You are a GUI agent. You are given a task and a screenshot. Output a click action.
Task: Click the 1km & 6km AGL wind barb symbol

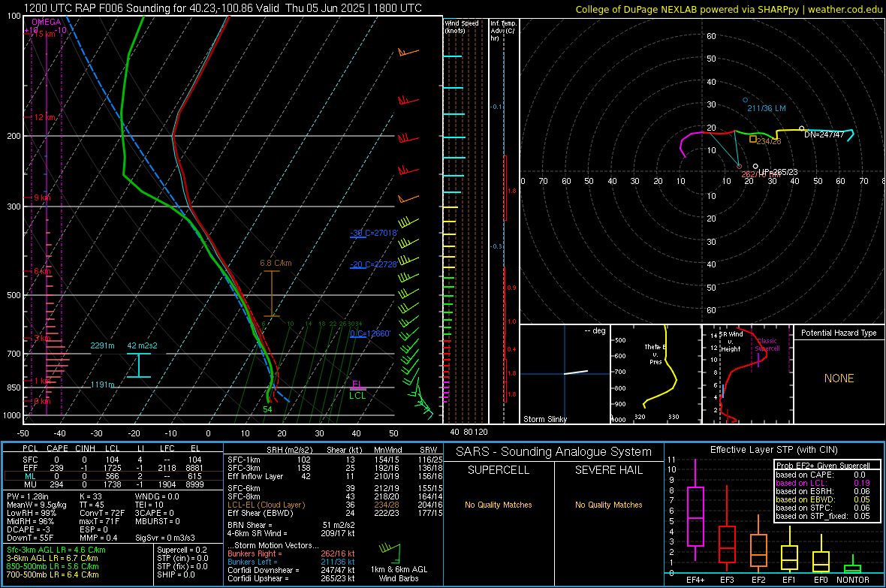[390, 553]
